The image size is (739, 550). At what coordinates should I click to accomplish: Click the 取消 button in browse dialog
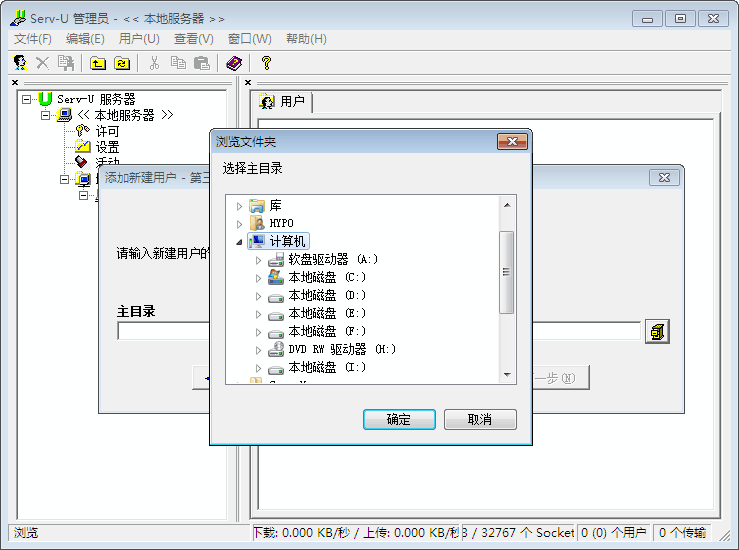480,419
